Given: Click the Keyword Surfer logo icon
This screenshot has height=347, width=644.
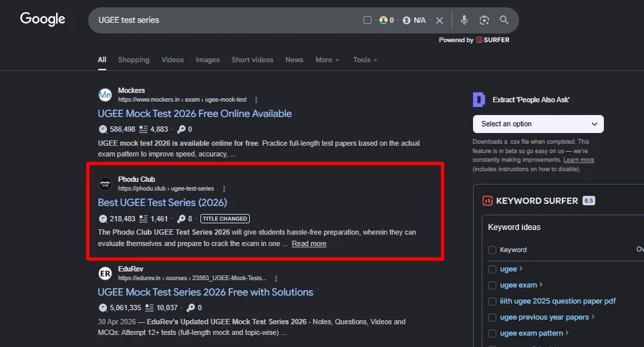Looking at the screenshot, I should (x=488, y=201).
